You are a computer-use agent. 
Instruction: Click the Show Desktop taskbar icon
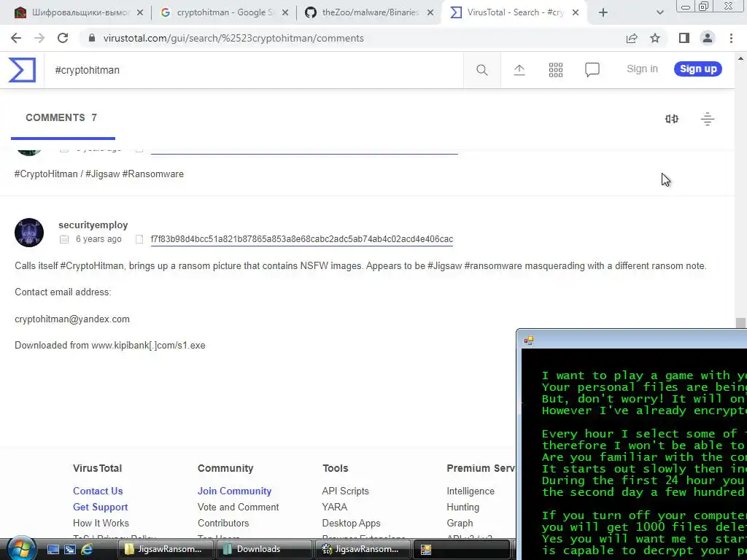coord(53,550)
